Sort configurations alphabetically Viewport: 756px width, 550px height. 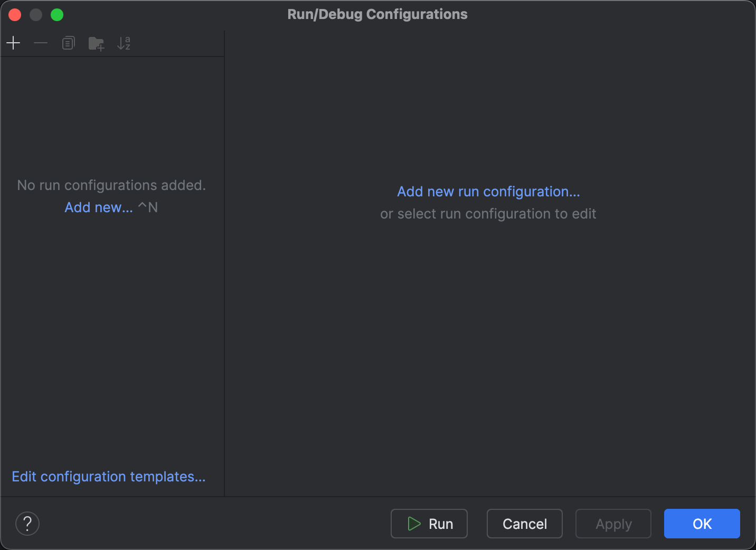click(124, 43)
